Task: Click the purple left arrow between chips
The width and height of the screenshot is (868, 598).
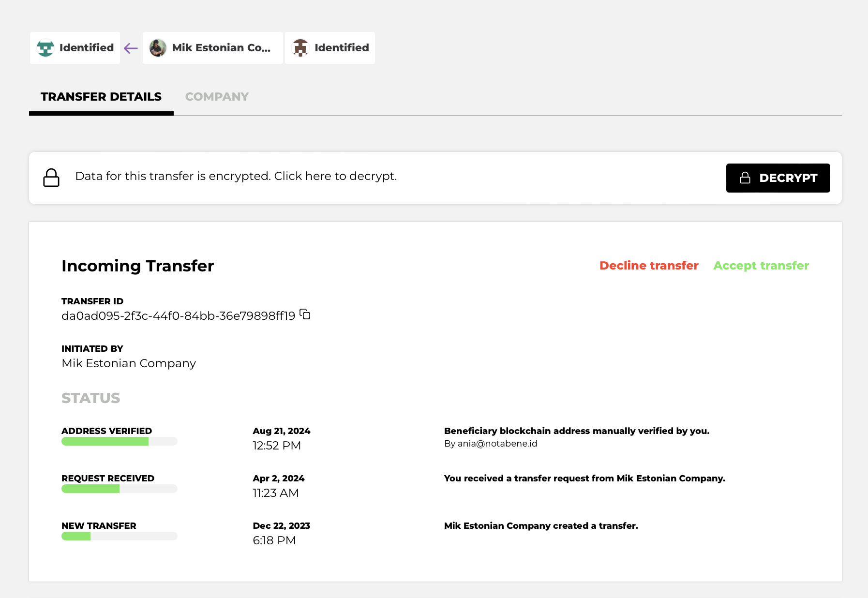Action: pos(131,48)
